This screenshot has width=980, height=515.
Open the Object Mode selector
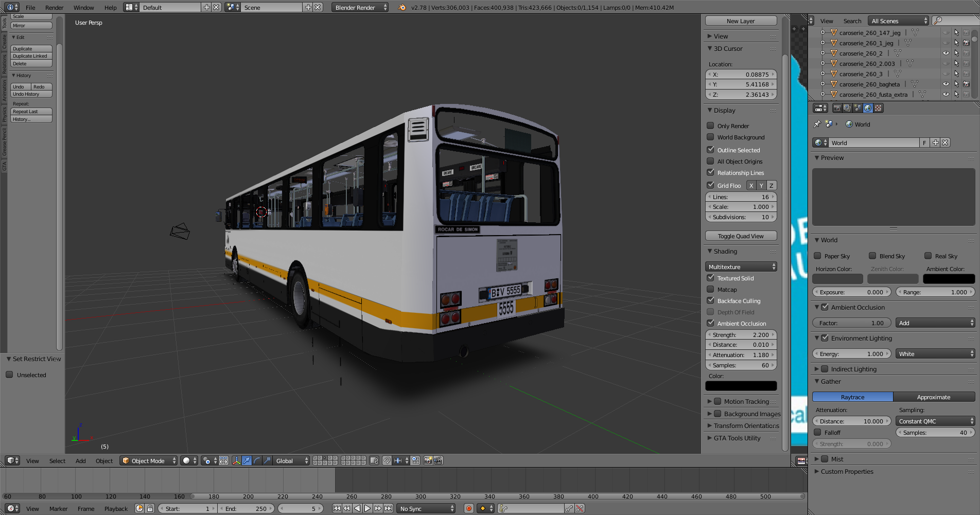(x=148, y=460)
